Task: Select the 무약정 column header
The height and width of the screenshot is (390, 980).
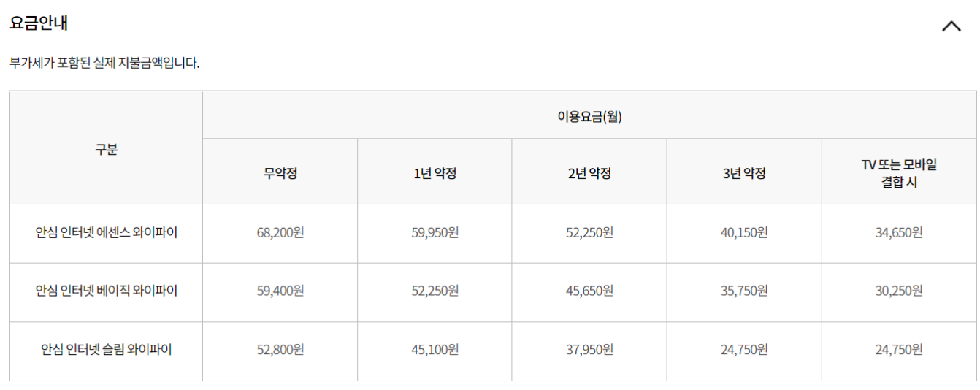Action: coord(280,174)
